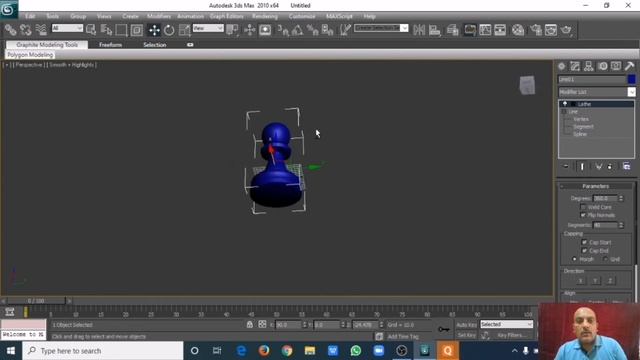Open the Select by Name dialog
Image resolution: width=640 pixels, height=360 pixels.
(x=106, y=30)
